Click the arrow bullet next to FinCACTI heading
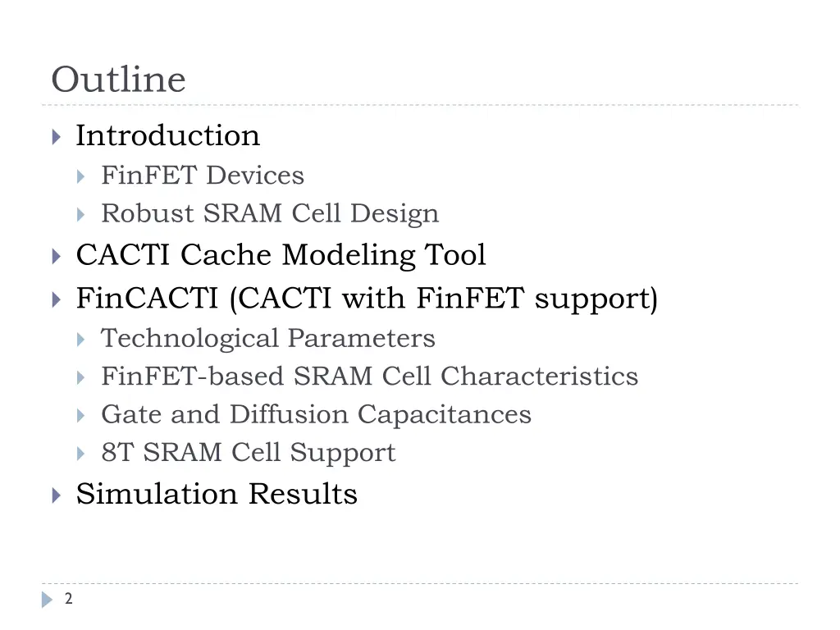Image resolution: width=840 pixels, height=630 pixels. click(x=57, y=299)
